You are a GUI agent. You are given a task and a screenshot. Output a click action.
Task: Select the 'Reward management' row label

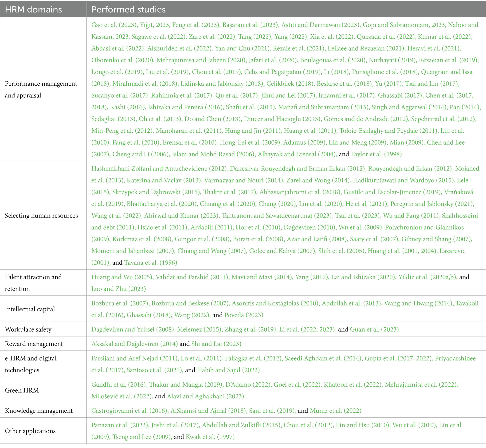[34, 344]
